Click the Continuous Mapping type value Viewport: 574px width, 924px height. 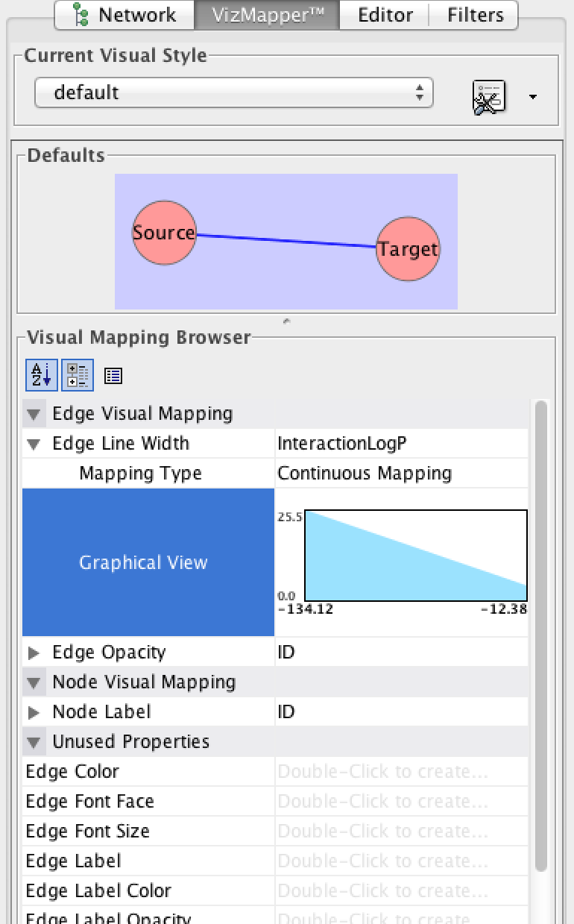click(401, 474)
